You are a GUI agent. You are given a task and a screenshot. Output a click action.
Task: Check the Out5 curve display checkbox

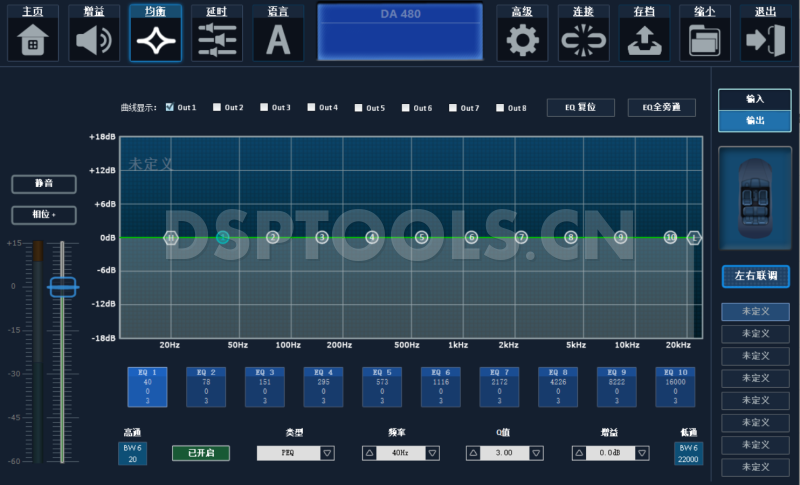(358, 108)
